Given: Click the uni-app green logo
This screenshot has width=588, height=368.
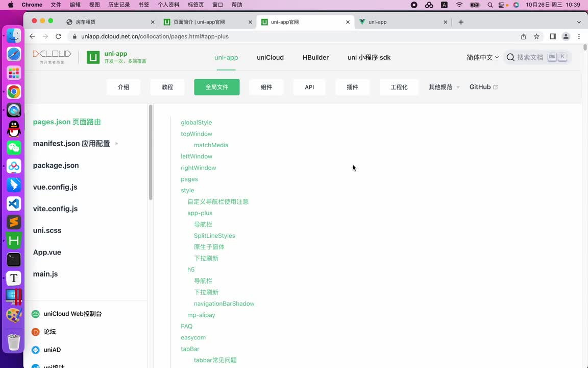Looking at the screenshot, I should 93,57.
